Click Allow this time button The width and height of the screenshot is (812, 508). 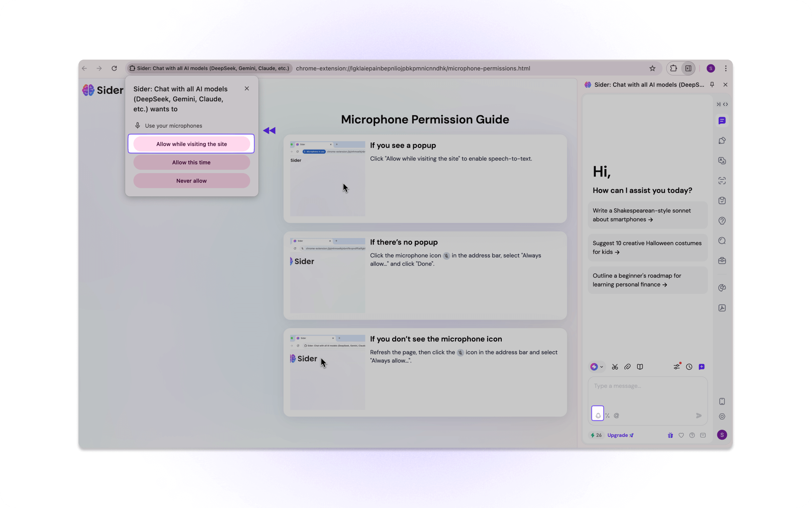tap(191, 162)
